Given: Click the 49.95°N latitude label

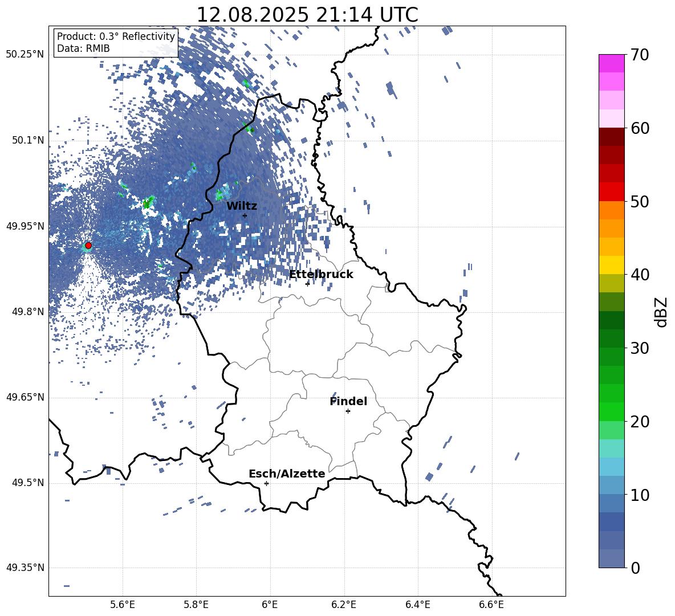Looking at the screenshot, I should click(25, 226).
